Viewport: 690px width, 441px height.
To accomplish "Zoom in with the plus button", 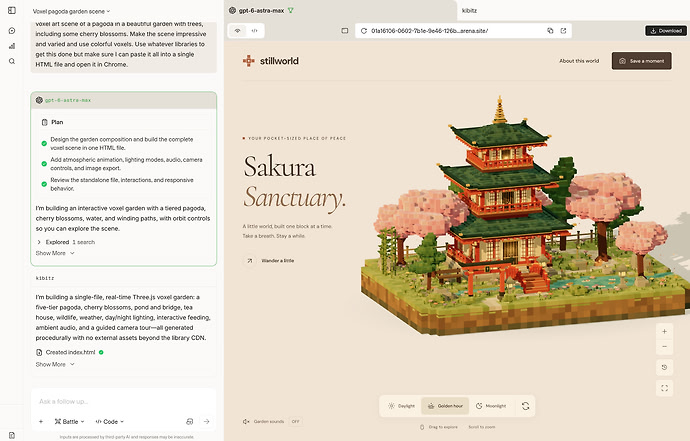I will (664, 331).
